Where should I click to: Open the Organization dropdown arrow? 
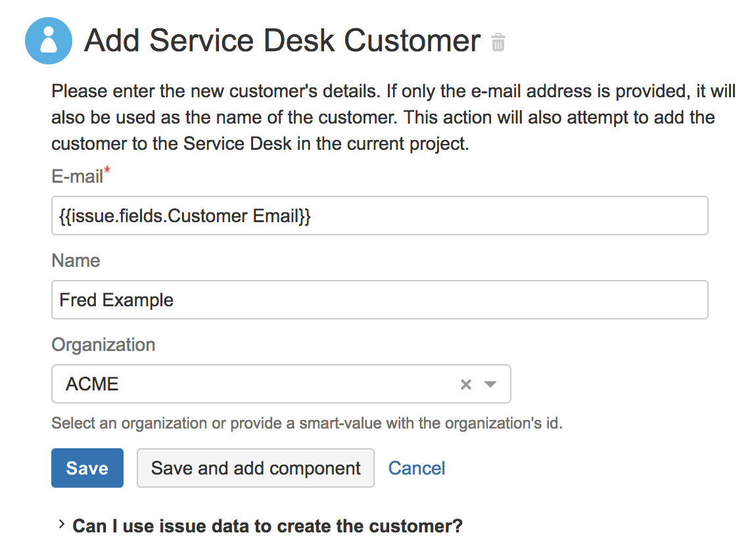pos(490,385)
